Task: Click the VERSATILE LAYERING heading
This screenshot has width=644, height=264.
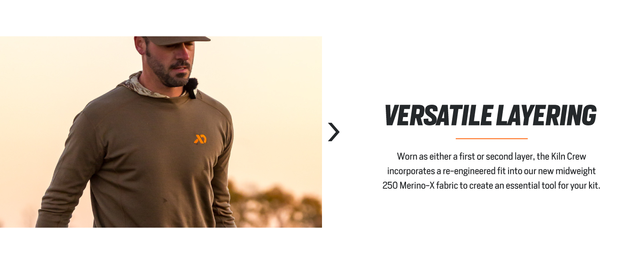Action: click(491, 115)
